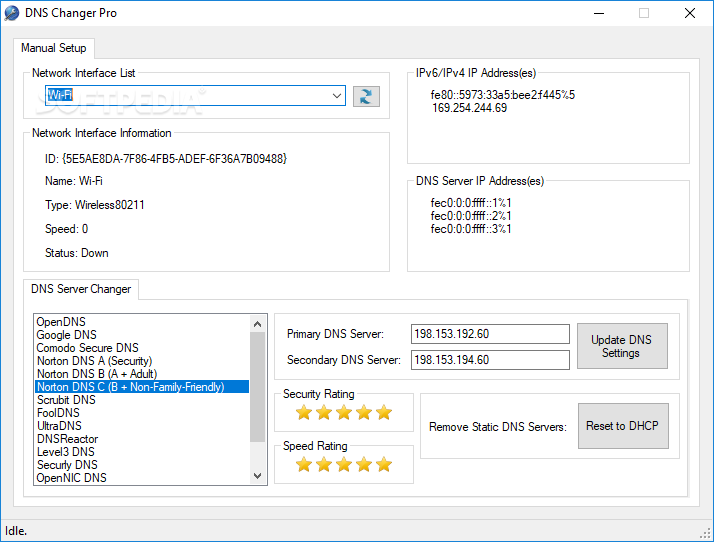This screenshot has height=542, width=714.
Task: Click the DNS Changer Pro globe icon
Action: pyautogui.click(x=12, y=13)
